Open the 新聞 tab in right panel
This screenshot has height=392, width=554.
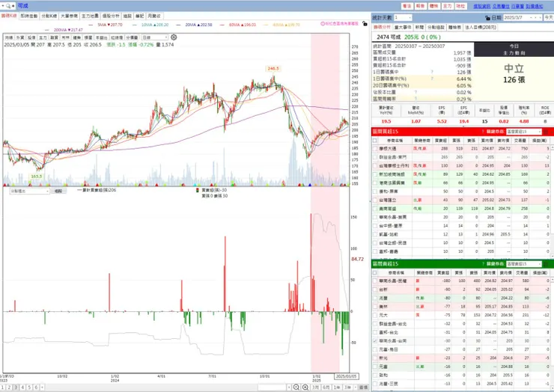coord(419,27)
